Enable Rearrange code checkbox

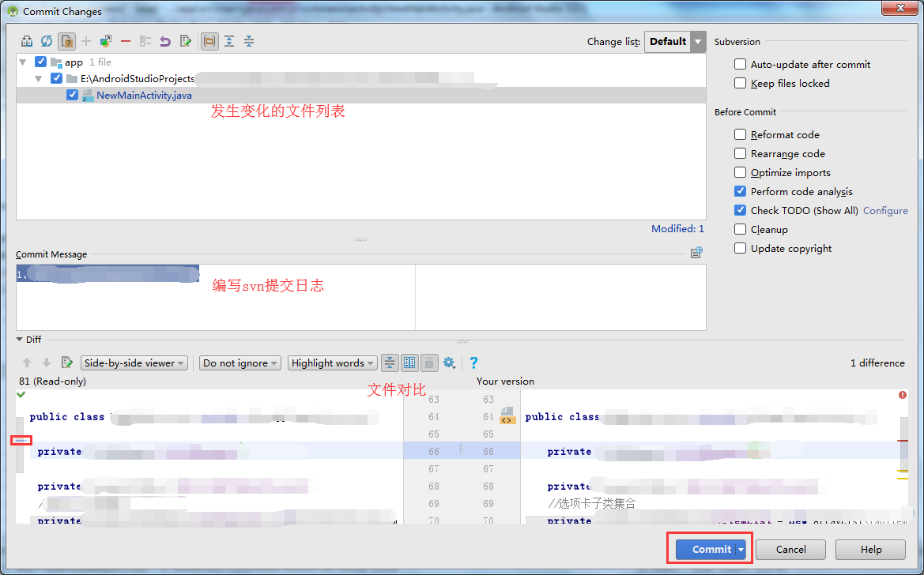point(740,153)
